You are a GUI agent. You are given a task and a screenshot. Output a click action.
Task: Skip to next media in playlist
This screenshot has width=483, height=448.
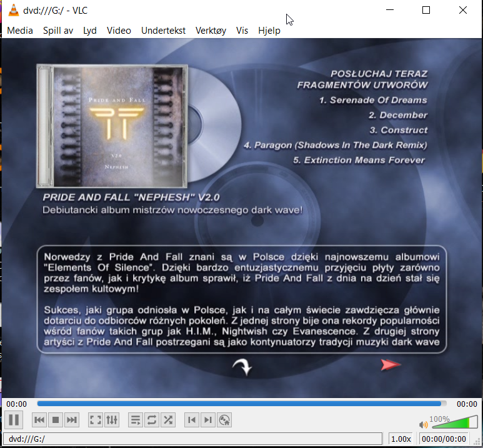(x=72, y=420)
